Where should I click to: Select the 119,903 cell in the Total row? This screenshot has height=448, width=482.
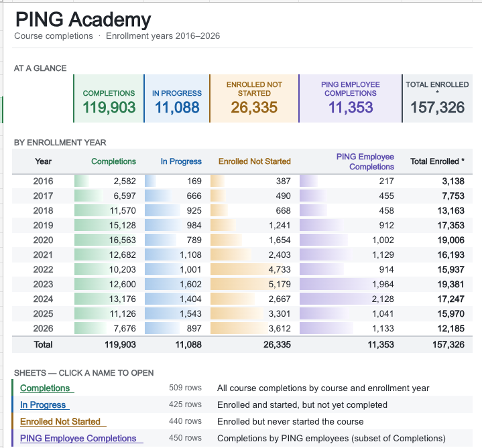pos(120,344)
